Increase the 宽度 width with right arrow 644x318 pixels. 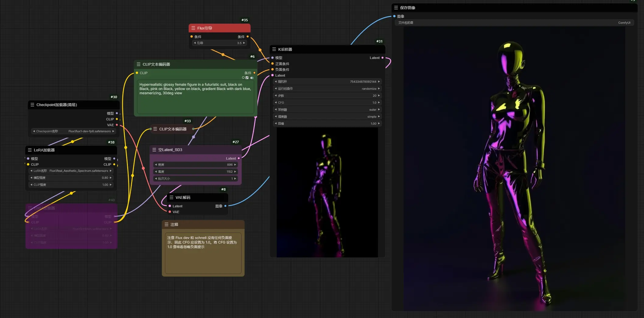tap(235, 164)
